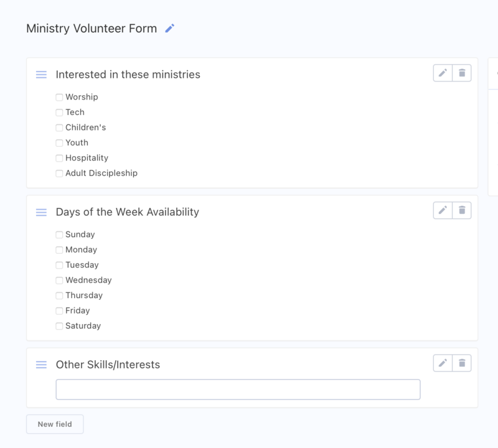The height and width of the screenshot is (448, 498).
Task: Check Saturday in Days of the Week Availability
Action: click(59, 325)
